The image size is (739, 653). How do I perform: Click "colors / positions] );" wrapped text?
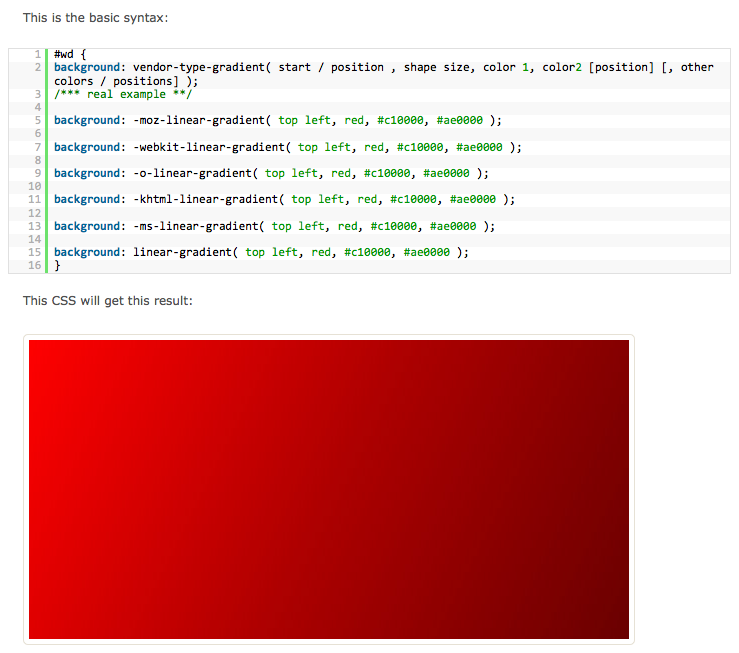point(126,81)
